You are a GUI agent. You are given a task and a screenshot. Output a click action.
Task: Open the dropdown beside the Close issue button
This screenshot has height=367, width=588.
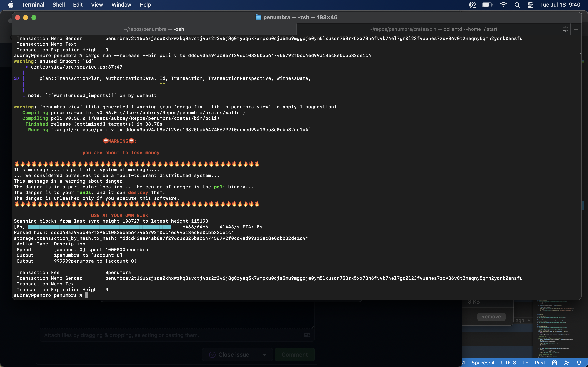pos(265,354)
